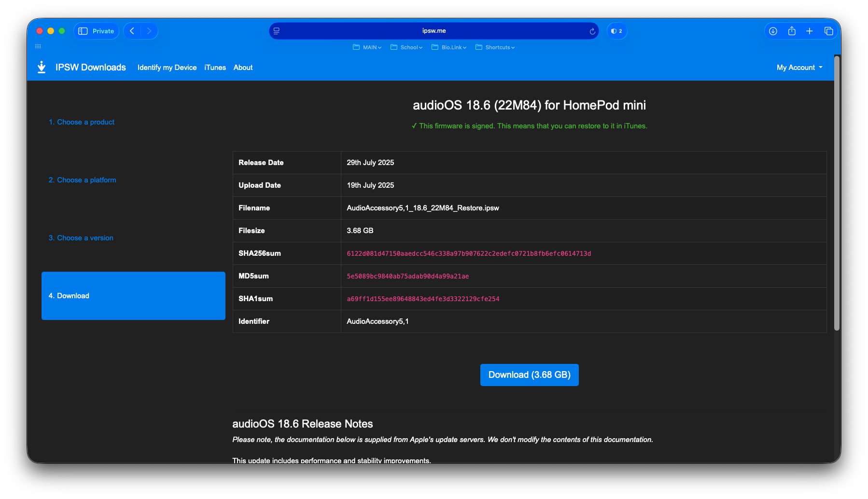The width and height of the screenshot is (868, 499).
Task: Open the Share sheet icon
Action: tap(792, 31)
